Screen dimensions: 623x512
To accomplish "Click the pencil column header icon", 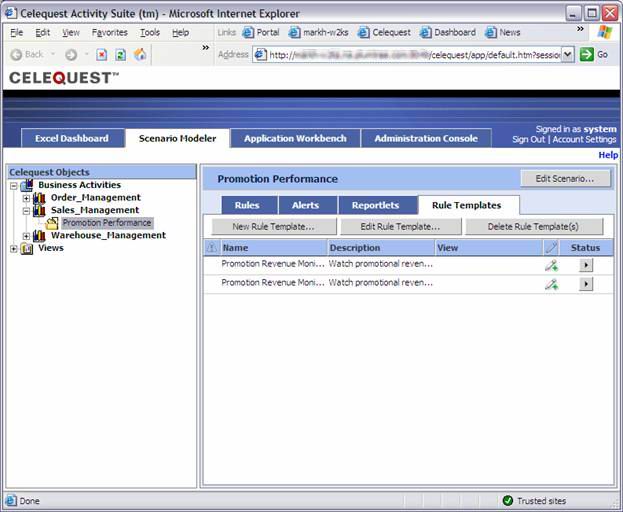I will (551, 247).
